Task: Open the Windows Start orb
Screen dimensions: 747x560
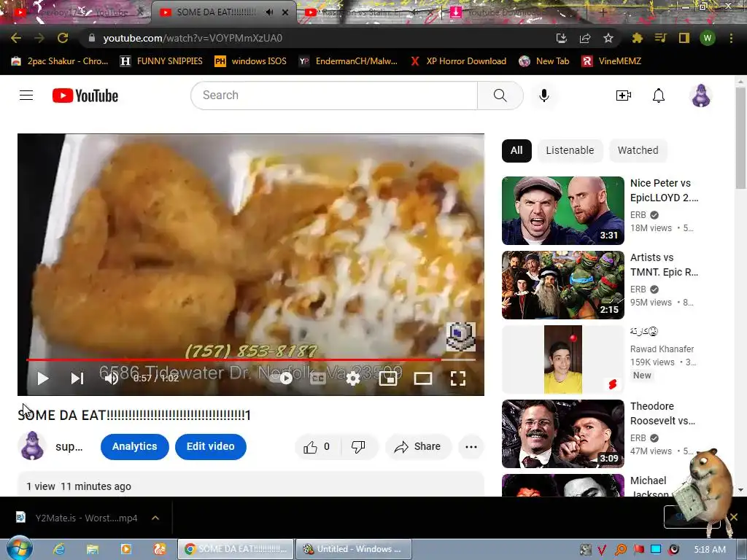Action: (x=20, y=549)
